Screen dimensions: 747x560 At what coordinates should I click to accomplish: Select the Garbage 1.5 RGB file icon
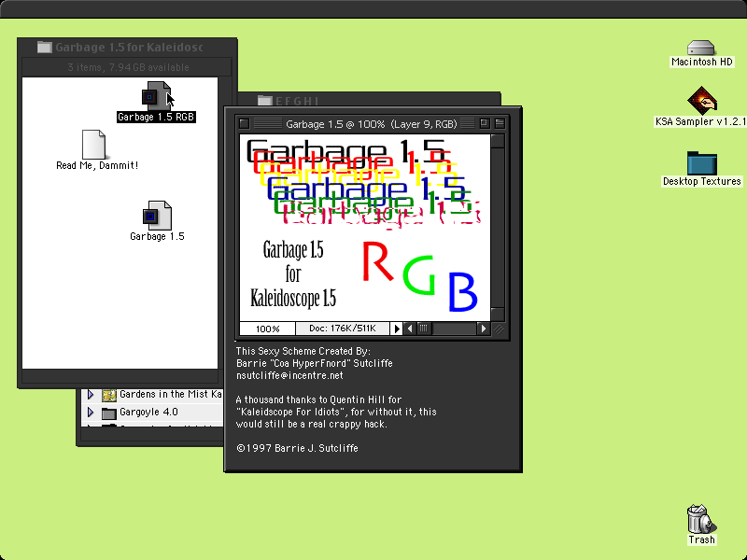(156, 95)
